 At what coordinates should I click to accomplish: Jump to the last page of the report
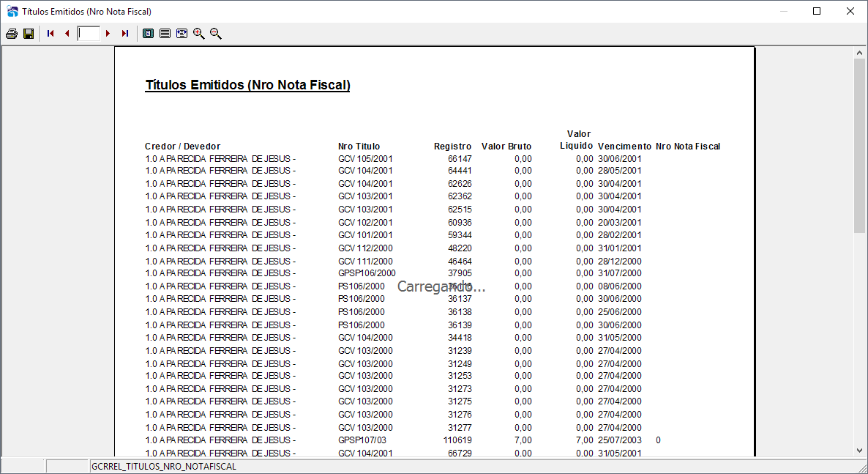[x=125, y=34]
